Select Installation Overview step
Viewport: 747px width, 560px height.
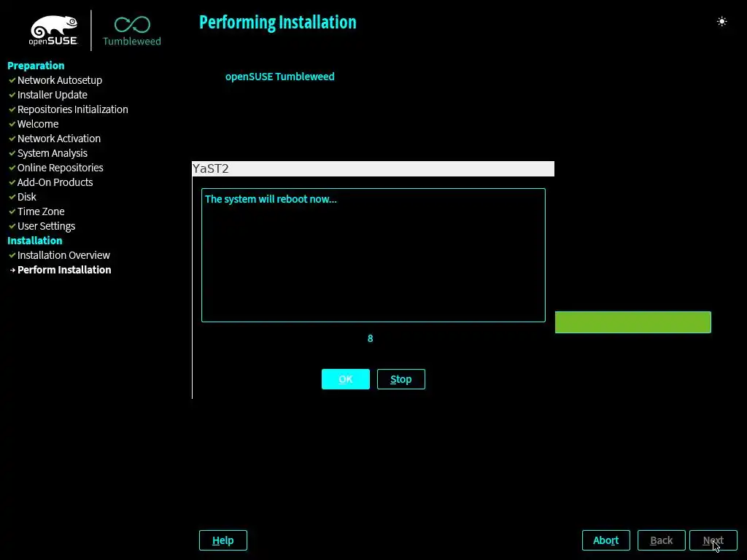pos(64,255)
